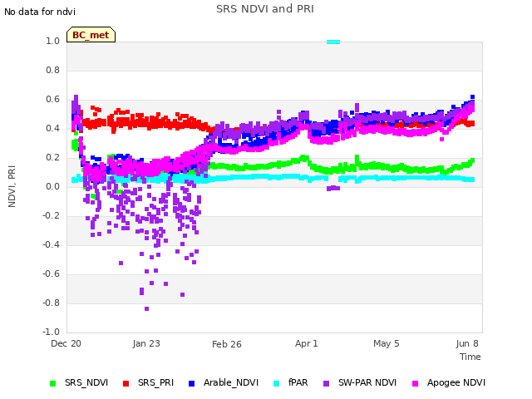The height and width of the screenshot is (399, 532).
Task: Click the Apr 1 x-axis tick label
Action: click(x=307, y=343)
